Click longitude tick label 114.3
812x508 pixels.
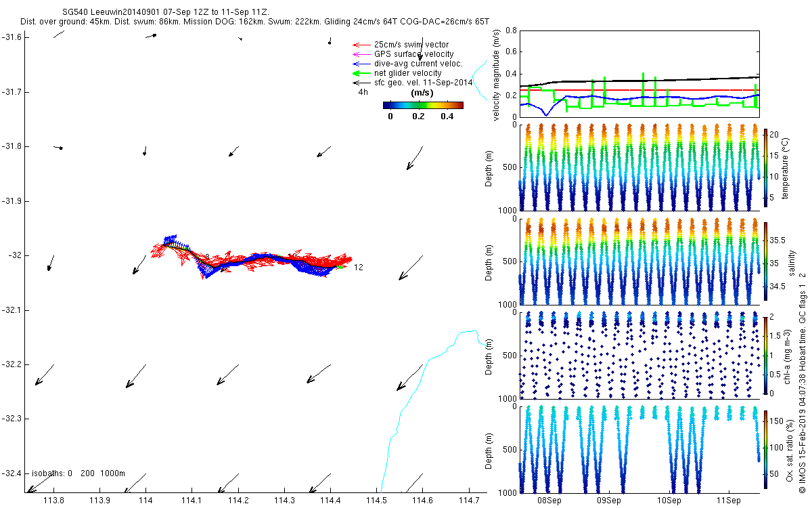click(x=284, y=501)
